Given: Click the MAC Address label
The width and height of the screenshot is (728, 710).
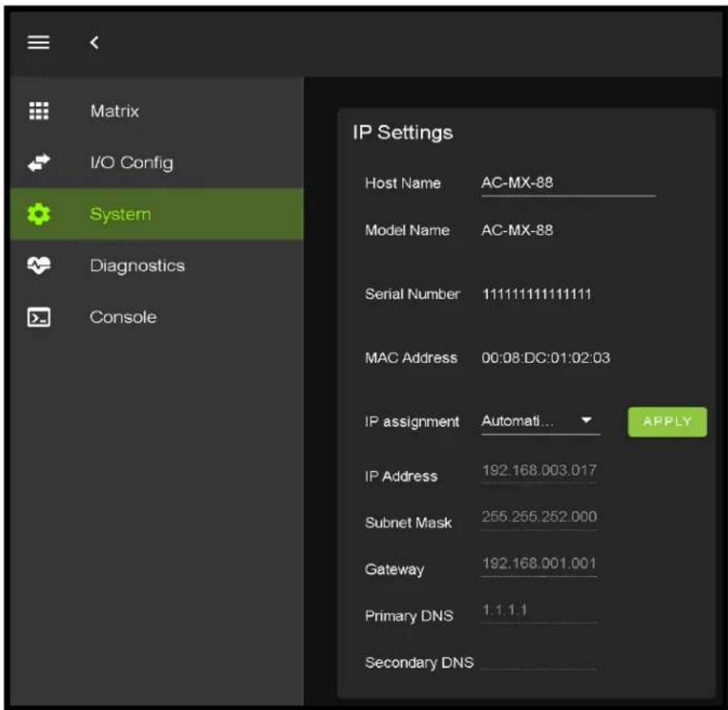Looking at the screenshot, I should 411,357.
